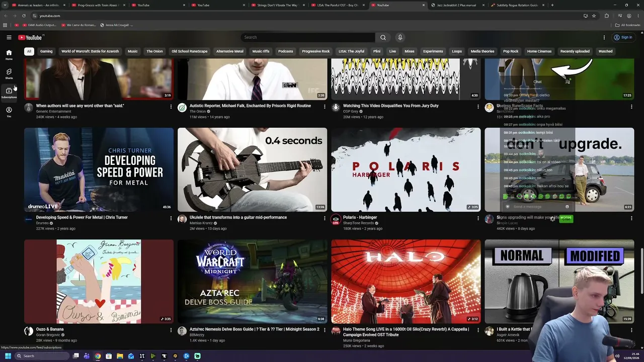Select the Alternative Metal filter chip
Image resolution: width=644 pixels, height=362 pixels.
[230, 51]
